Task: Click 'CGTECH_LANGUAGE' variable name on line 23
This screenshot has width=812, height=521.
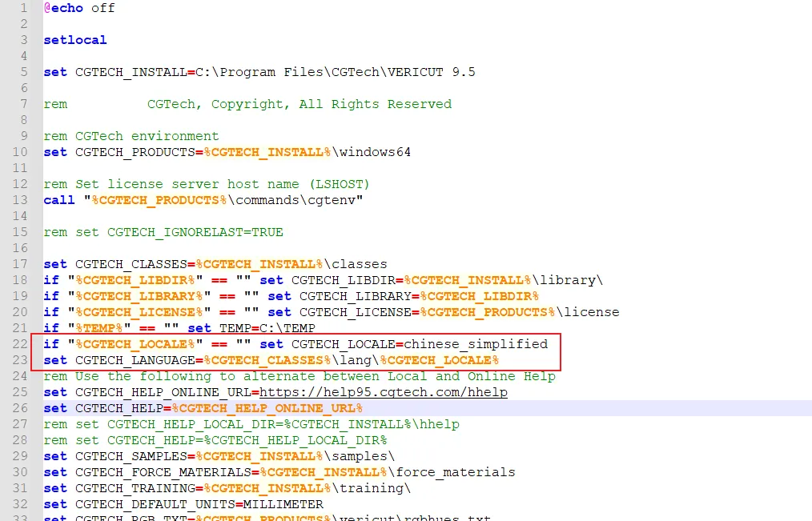Action: [x=135, y=360]
